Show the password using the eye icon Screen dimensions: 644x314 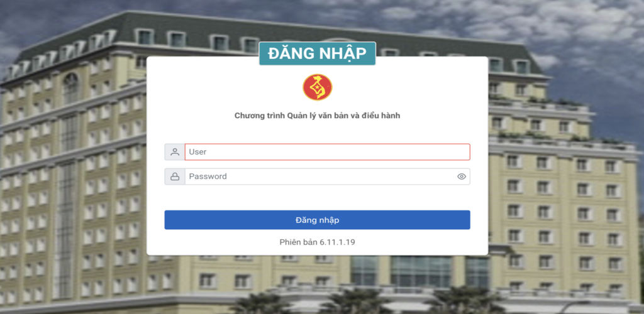click(462, 176)
